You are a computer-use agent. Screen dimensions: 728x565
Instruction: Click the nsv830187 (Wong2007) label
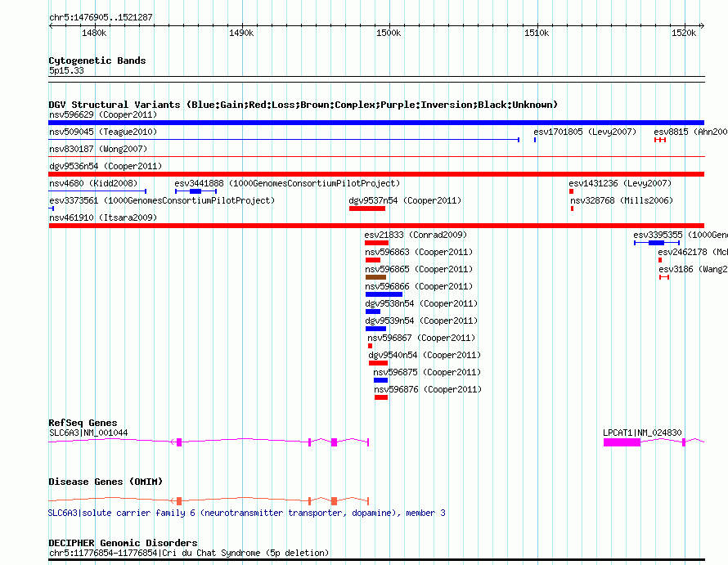[98, 149]
